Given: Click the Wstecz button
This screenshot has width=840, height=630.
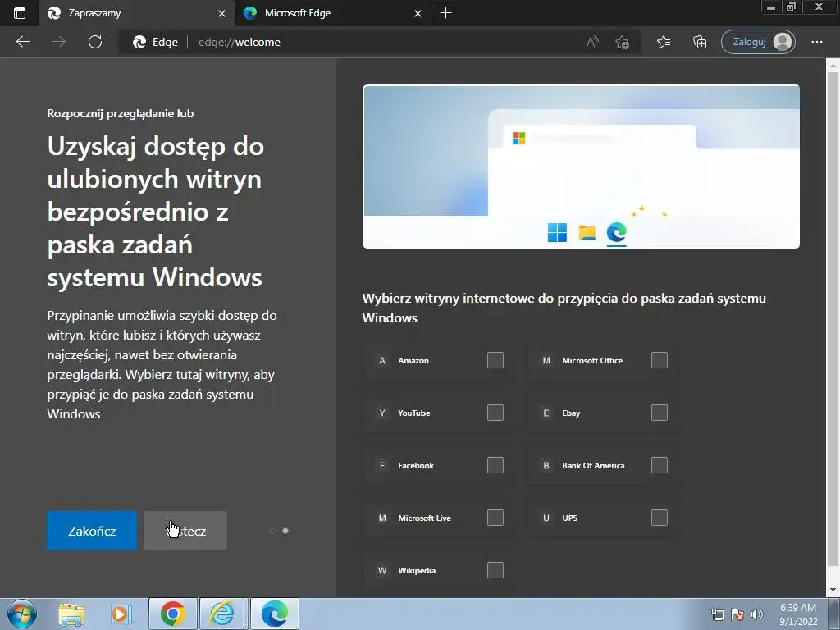Looking at the screenshot, I should coord(185,531).
